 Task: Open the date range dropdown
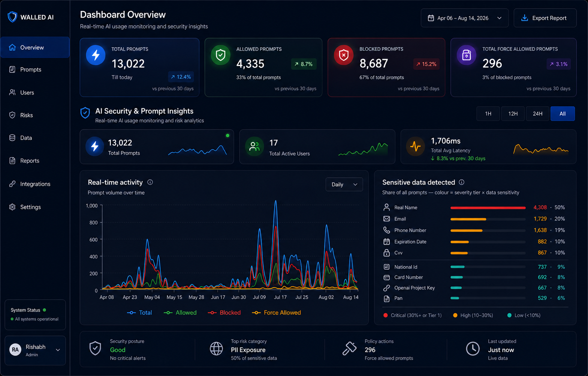(465, 18)
